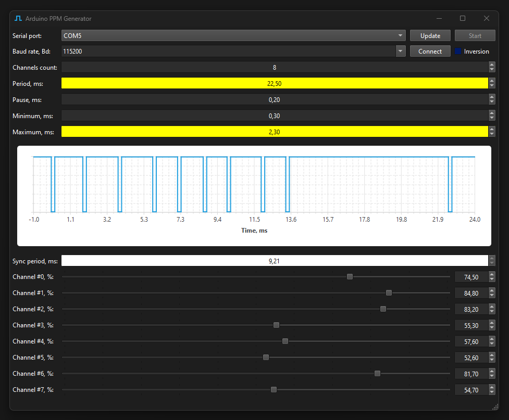509x420 pixels.
Task: Decrease Channel #1 value with down arrow
Action: (492, 296)
